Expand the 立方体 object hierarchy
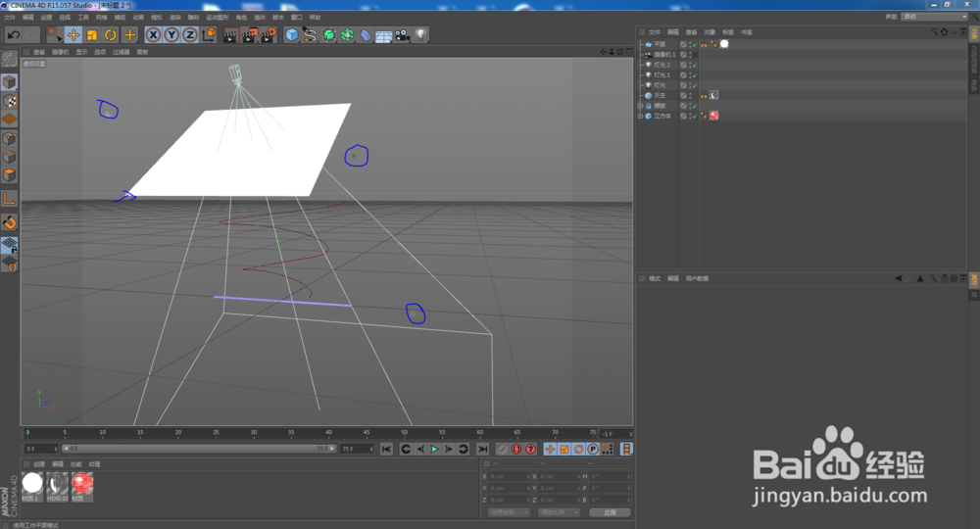Image resolution: width=980 pixels, height=529 pixels. (x=640, y=117)
